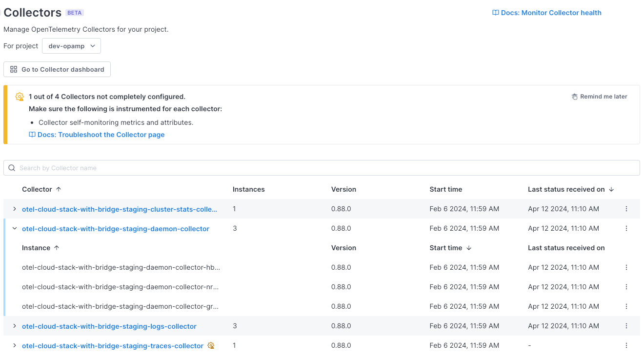
Task: Sort instances by Start time column
Action: [x=449, y=248]
